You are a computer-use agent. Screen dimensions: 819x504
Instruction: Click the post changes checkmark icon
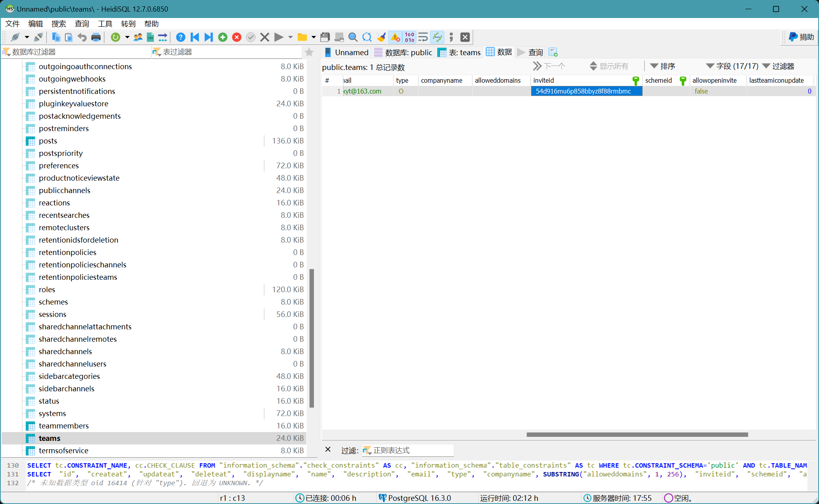point(251,37)
